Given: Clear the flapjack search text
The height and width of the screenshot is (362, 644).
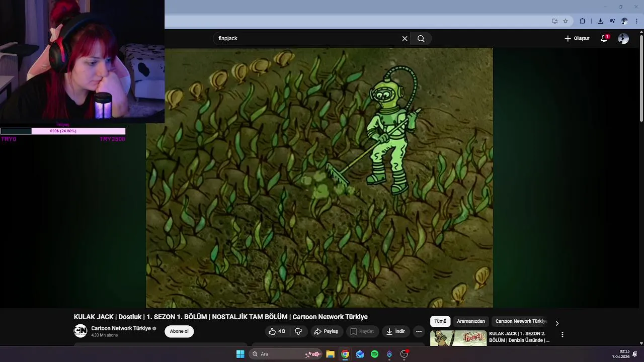Looking at the screenshot, I should [405, 39].
